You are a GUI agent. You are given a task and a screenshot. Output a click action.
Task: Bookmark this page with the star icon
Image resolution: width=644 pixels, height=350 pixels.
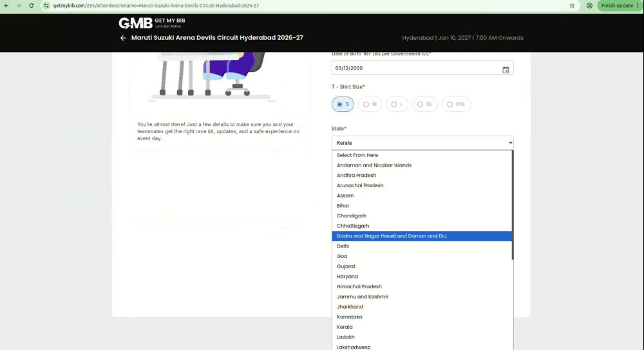(x=572, y=6)
